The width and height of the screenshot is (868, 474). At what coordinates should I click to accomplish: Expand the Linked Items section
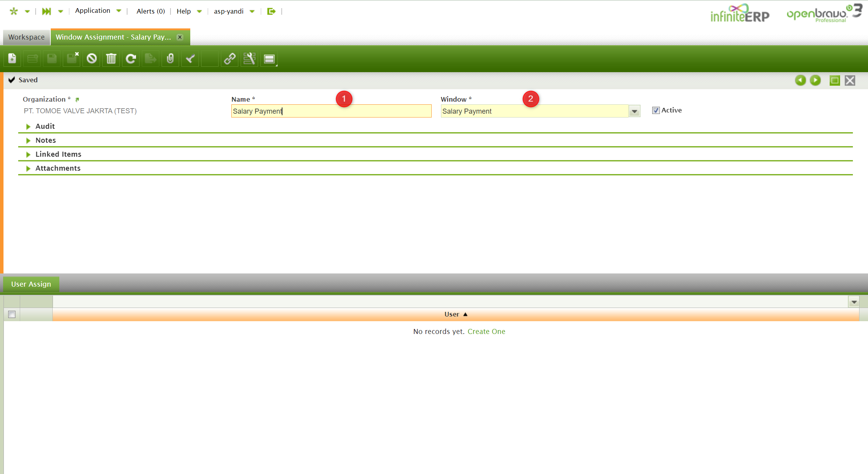(x=58, y=154)
